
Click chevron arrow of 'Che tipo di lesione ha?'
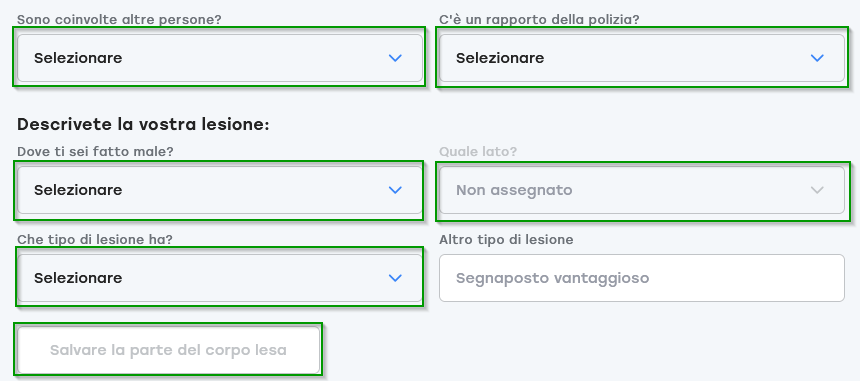(x=395, y=278)
